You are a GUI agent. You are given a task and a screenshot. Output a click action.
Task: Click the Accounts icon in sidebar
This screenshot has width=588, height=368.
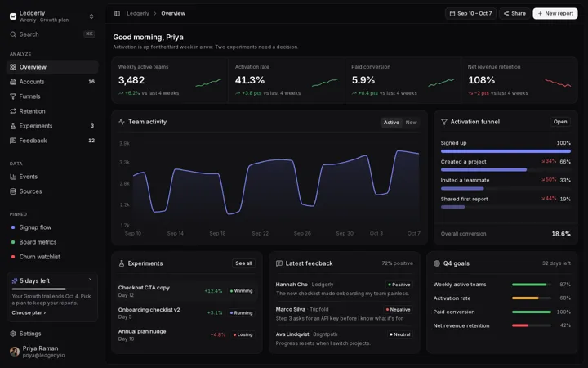coord(13,82)
